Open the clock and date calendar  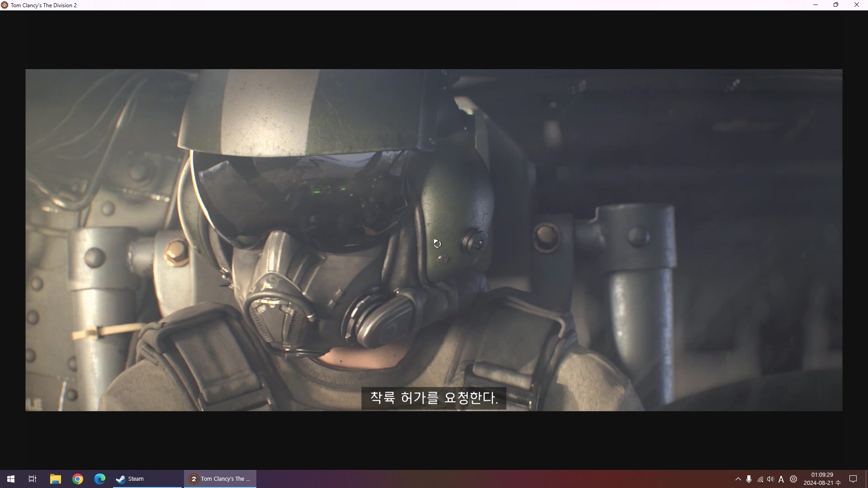tap(822, 479)
